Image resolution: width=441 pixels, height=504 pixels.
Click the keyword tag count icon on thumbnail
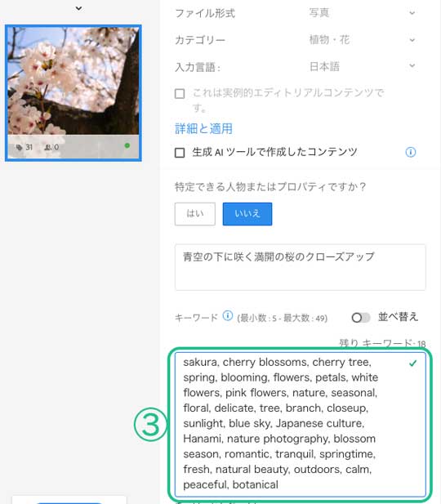[x=19, y=147]
